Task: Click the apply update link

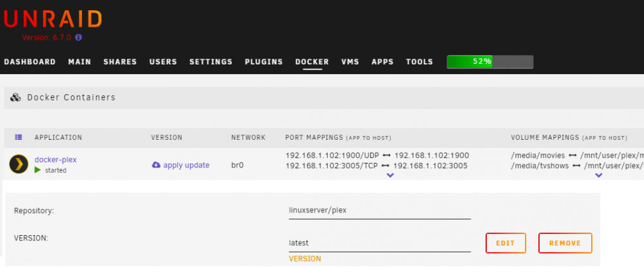Action: 187,165
